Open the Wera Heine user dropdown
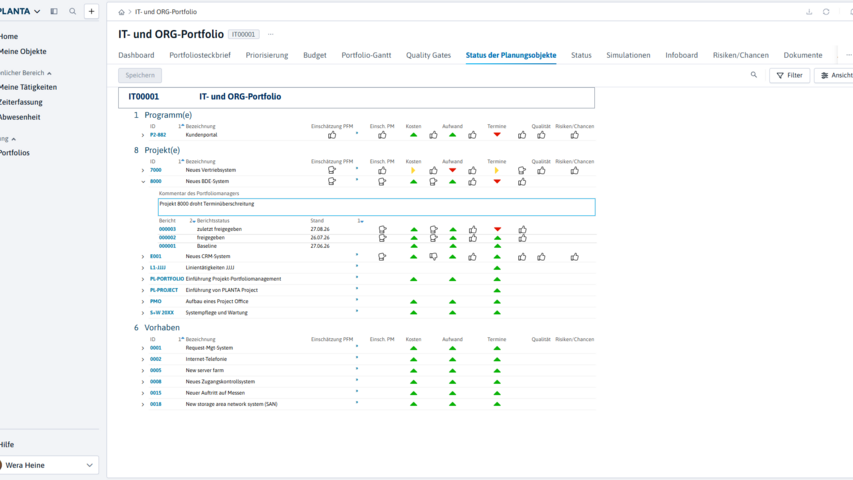This screenshot has width=853, height=480. (x=89, y=465)
